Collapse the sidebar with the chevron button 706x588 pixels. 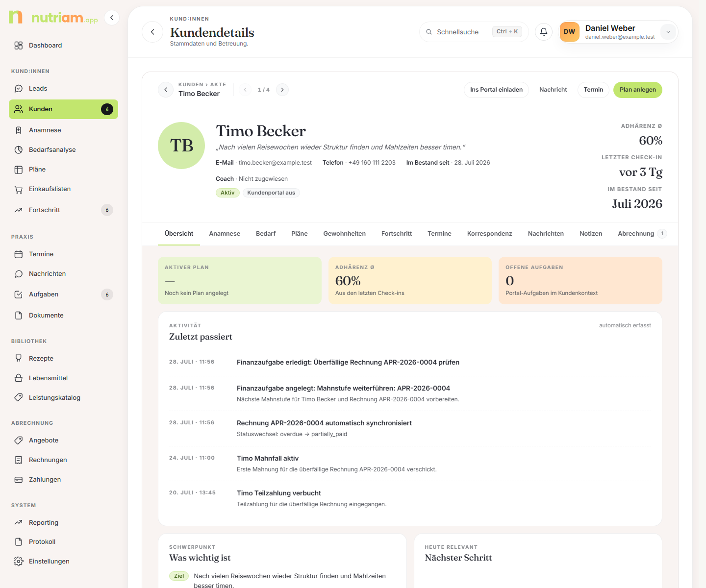tap(112, 18)
